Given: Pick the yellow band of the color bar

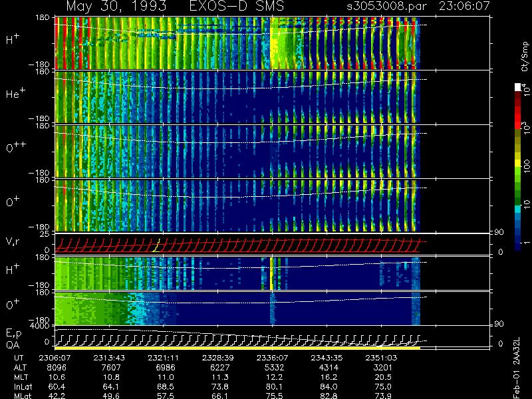Looking at the screenshot, I should (x=518, y=163).
